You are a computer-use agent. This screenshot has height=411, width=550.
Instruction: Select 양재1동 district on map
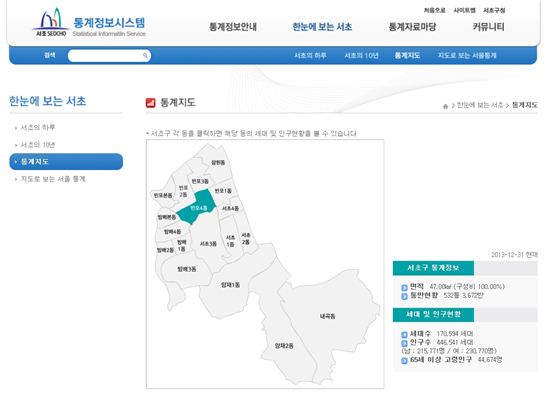click(230, 285)
